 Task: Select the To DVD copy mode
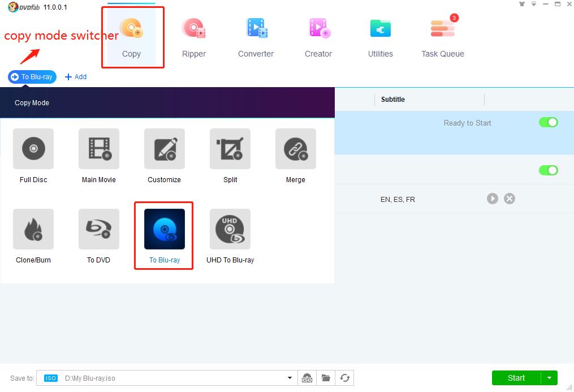pos(99,236)
